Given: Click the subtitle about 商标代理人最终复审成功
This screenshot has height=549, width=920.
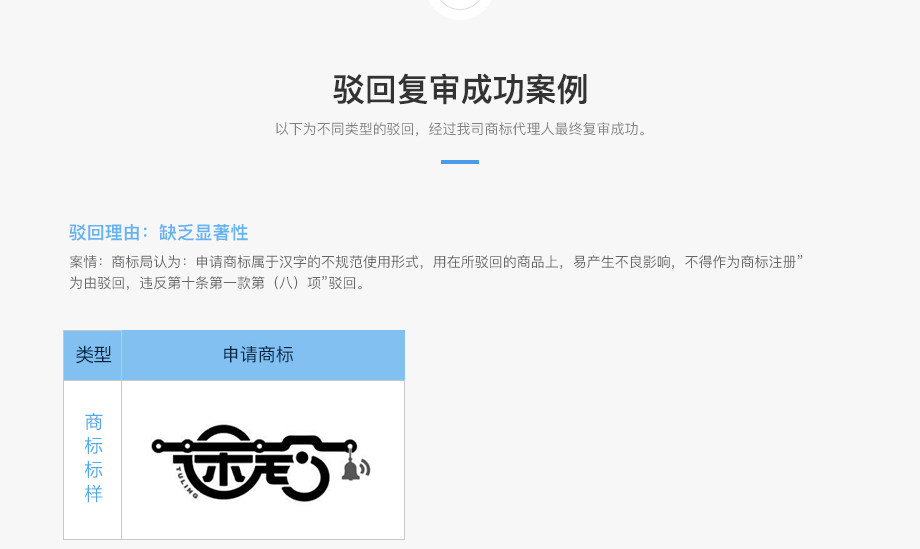Looking at the screenshot, I should pyautogui.click(x=461, y=129).
